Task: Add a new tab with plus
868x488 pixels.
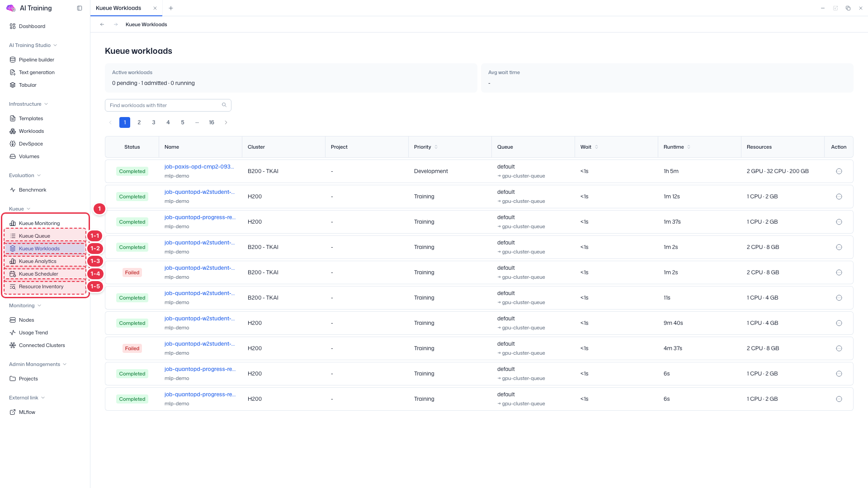Action: coord(170,8)
